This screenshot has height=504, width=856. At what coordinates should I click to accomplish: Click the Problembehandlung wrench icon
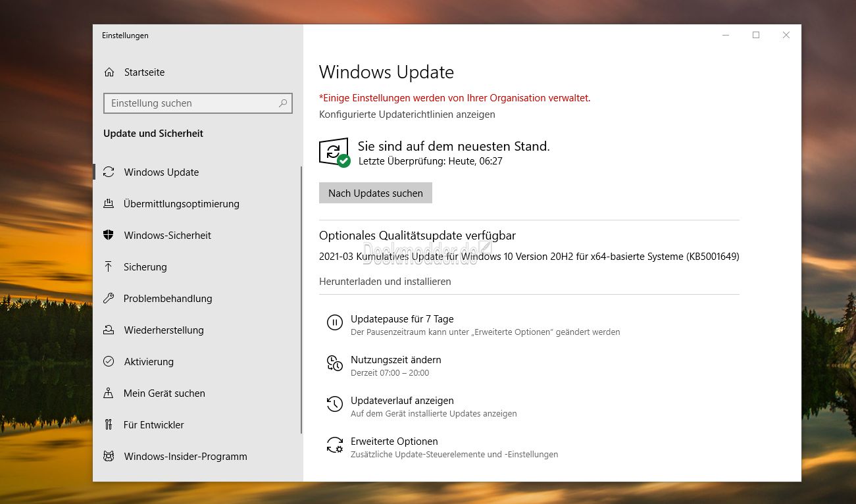tap(109, 299)
